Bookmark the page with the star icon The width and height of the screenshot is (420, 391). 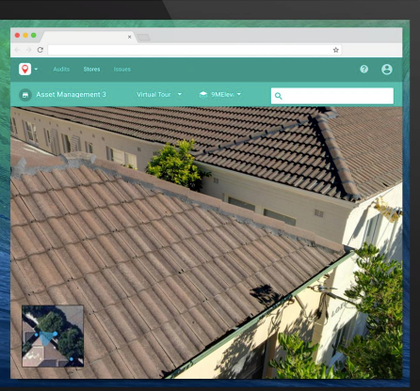pyautogui.click(x=336, y=50)
